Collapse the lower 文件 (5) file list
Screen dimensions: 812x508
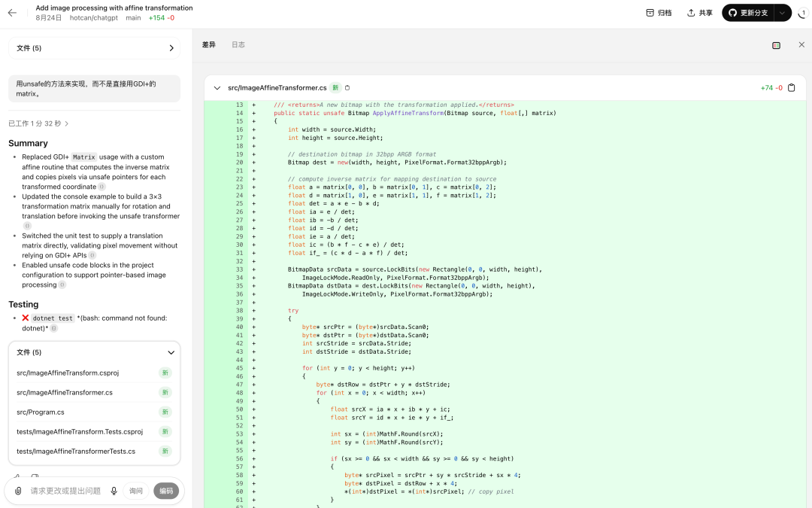171,352
